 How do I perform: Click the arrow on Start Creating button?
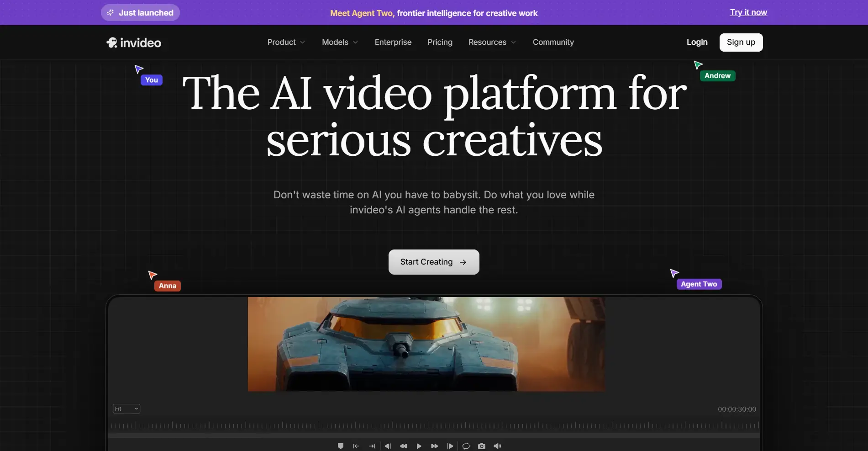[x=463, y=262]
